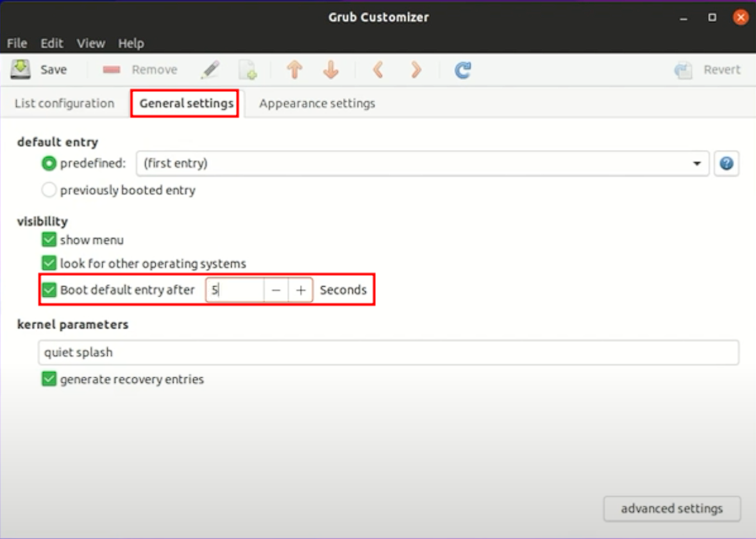Viewport: 756px width, 539px height.
Task: Click the Remove label in toolbar
Action: [154, 70]
